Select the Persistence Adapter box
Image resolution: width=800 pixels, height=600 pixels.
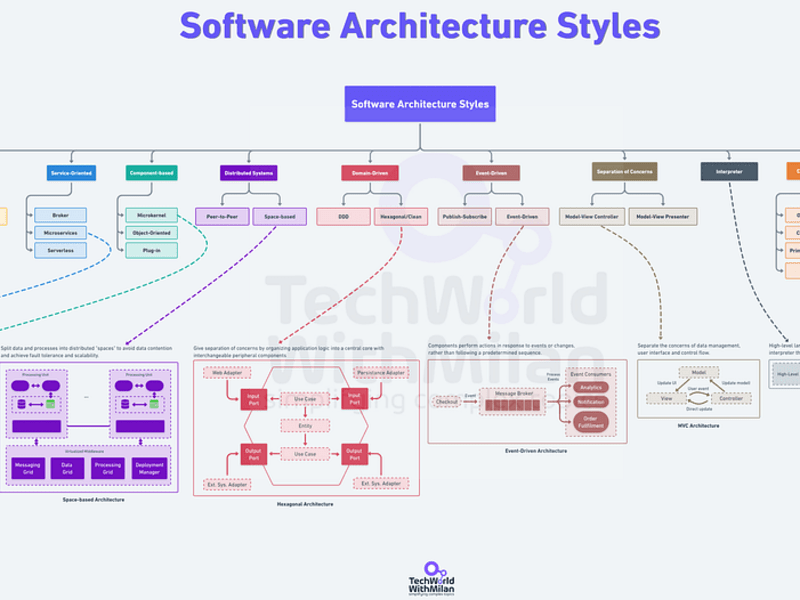tap(381, 373)
